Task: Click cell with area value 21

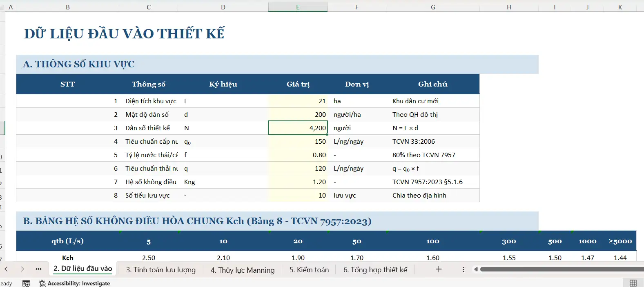Action: point(298,101)
